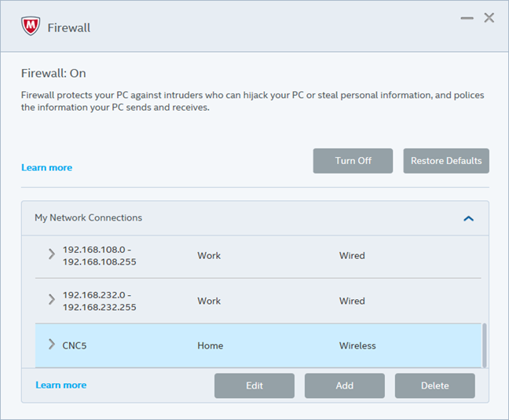
Task: Edit the selected network connection
Action: (x=255, y=385)
